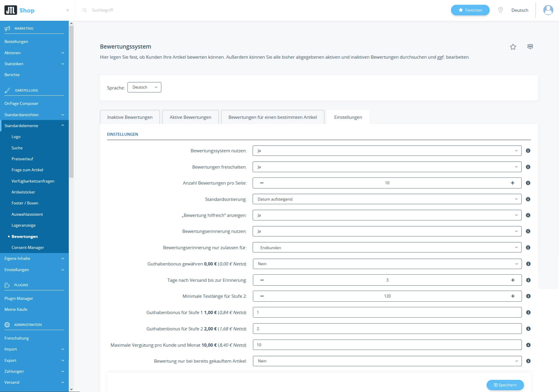Open the Standardsortierung dropdown

click(x=387, y=199)
